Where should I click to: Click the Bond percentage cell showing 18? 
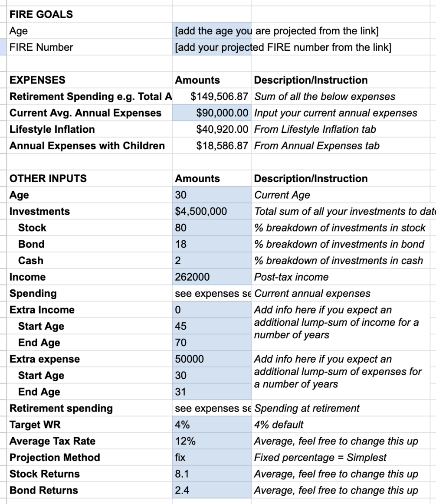[x=212, y=244]
